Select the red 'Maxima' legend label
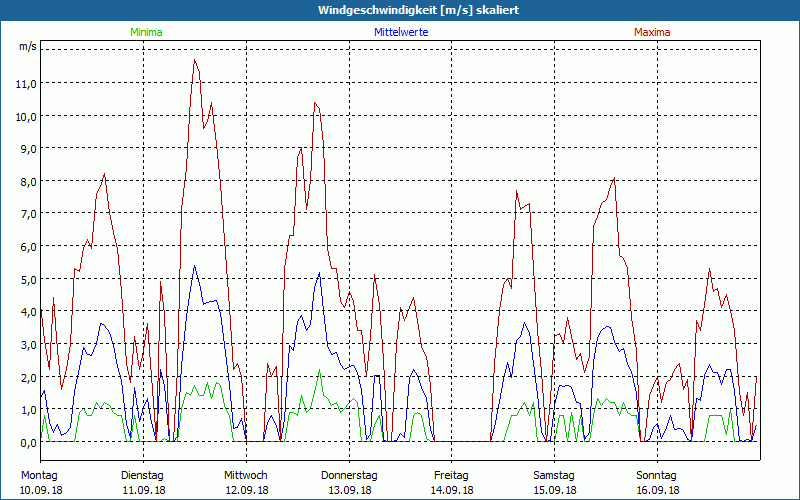The image size is (800, 500). coord(652,32)
